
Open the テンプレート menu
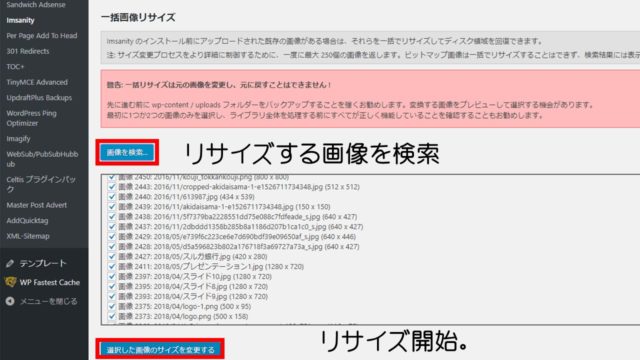pos(43,264)
